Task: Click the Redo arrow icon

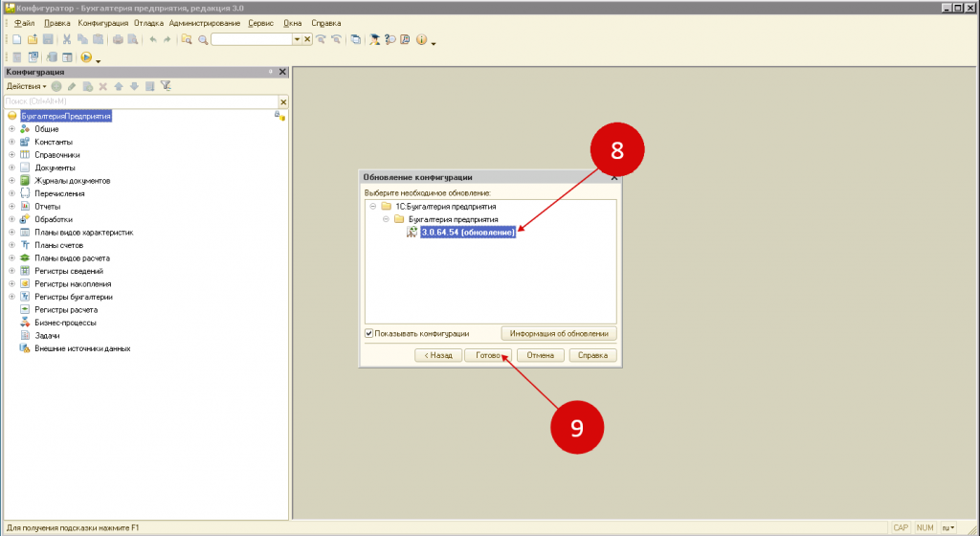Action: coord(167,39)
